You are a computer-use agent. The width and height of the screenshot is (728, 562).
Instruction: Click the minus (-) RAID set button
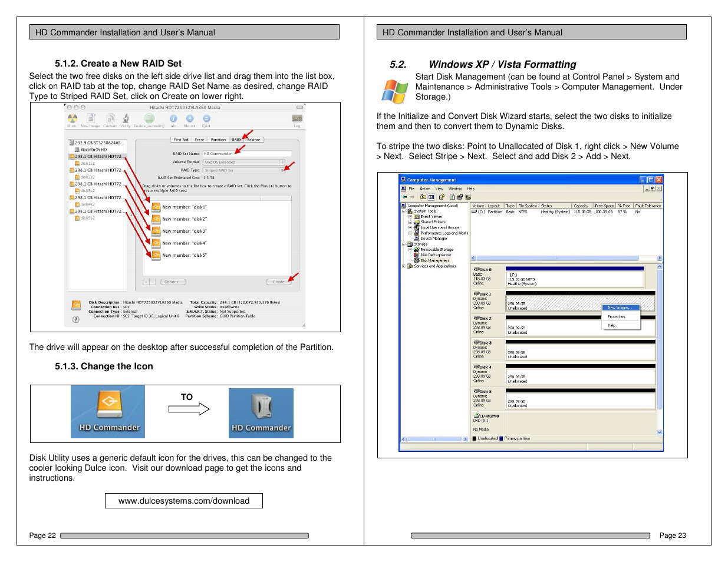[152, 282]
